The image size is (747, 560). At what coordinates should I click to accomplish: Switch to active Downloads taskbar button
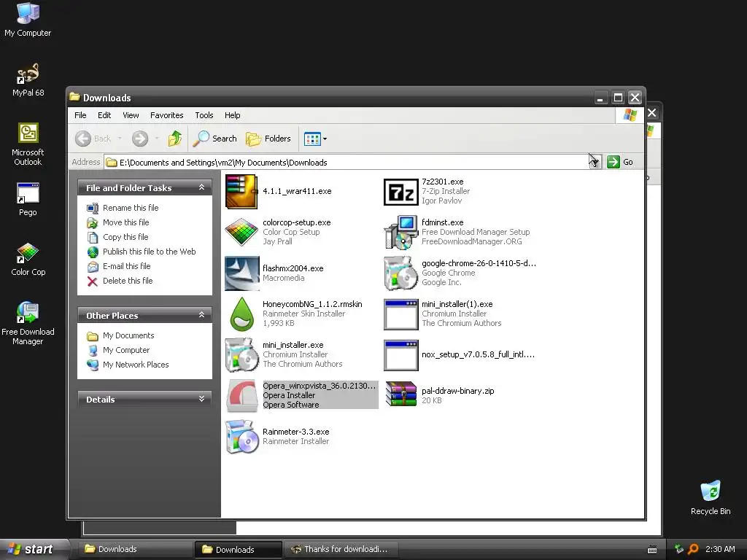[239, 550]
